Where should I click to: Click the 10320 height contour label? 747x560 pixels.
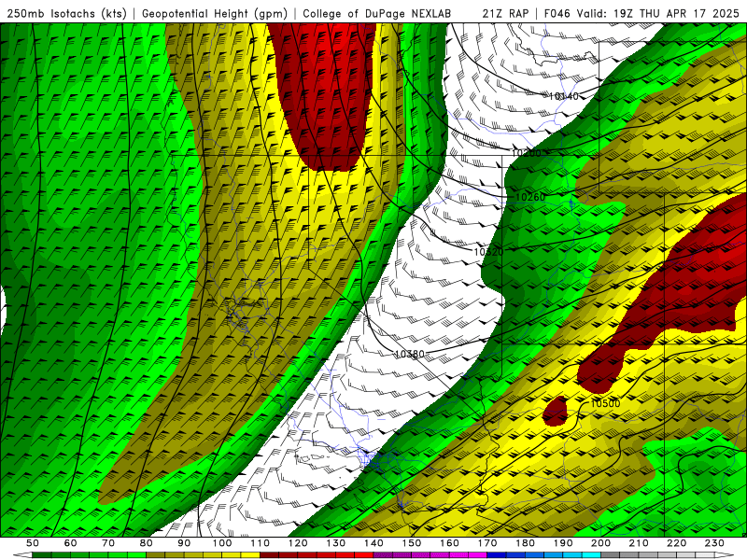488,251
